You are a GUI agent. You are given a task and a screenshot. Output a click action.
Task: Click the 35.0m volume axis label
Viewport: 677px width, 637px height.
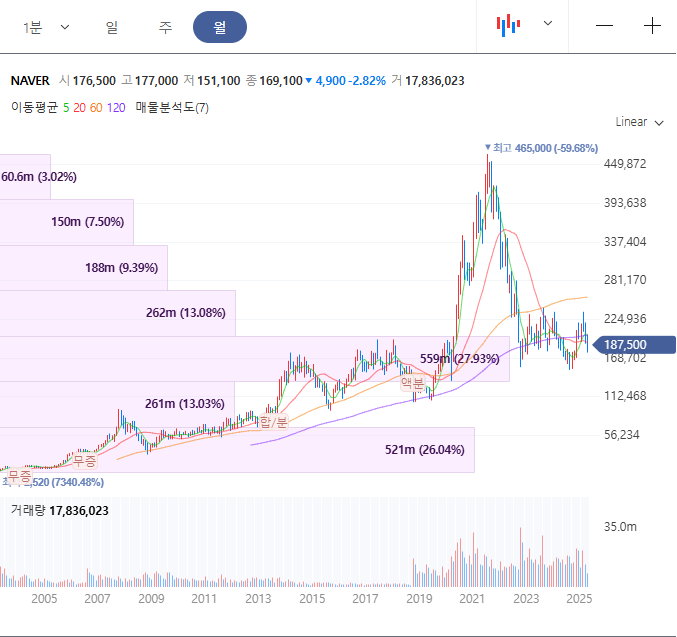[620, 526]
